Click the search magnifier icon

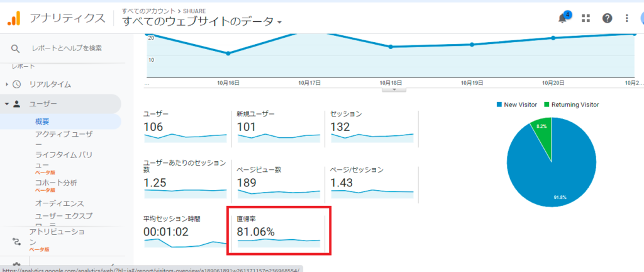tap(15, 48)
